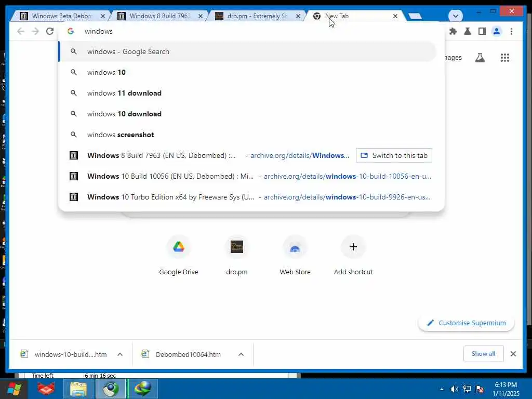Open Chrome Labs flask in toolbar

click(x=468, y=31)
